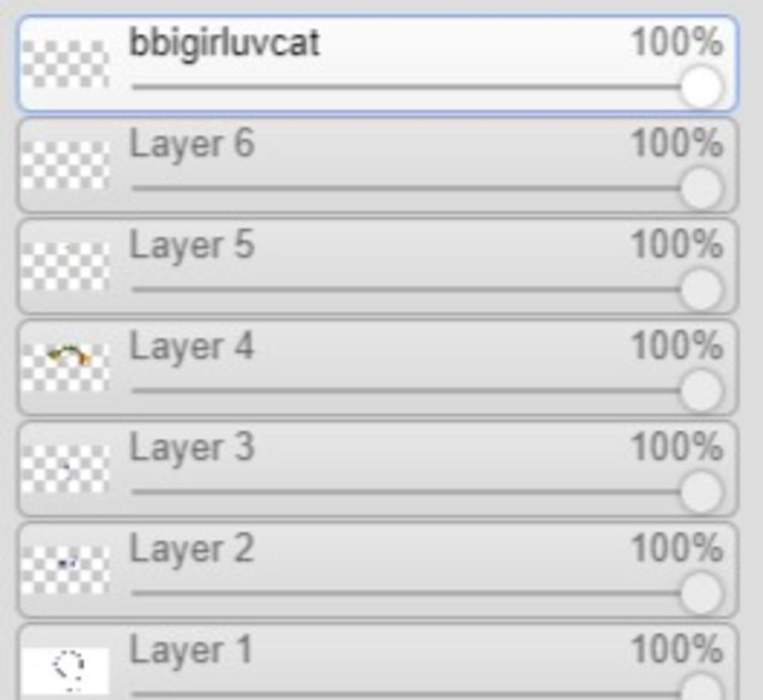
Task: Click the Layer 4 thumbnail with the arc
Action: [x=66, y=368]
